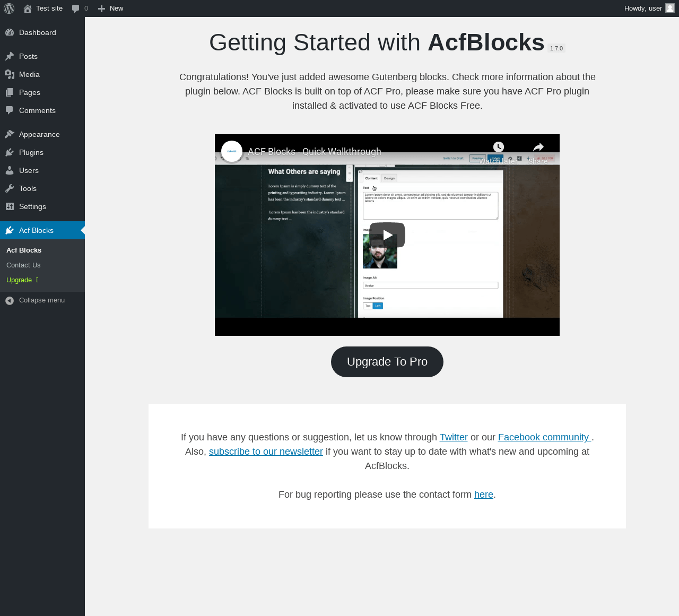Open the Posts menu label
Screen dimensions: 679x616
pos(28,56)
